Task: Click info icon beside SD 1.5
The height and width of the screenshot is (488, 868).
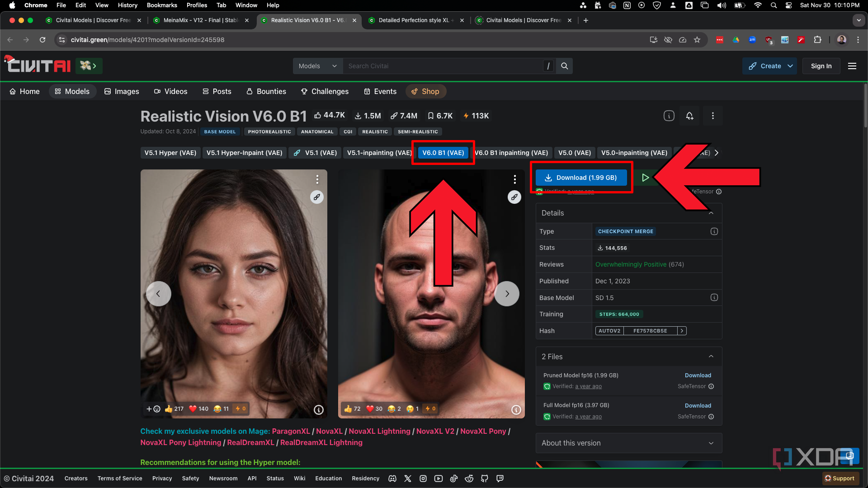Action: pyautogui.click(x=714, y=297)
